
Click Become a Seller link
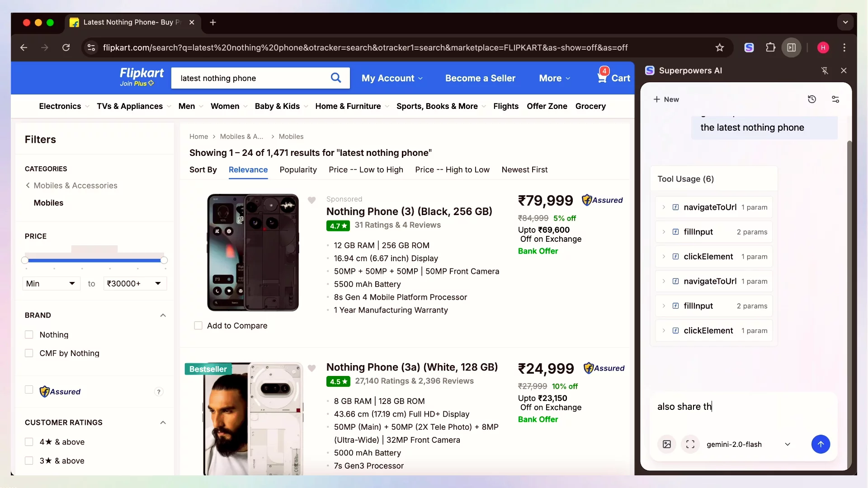(480, 78)
